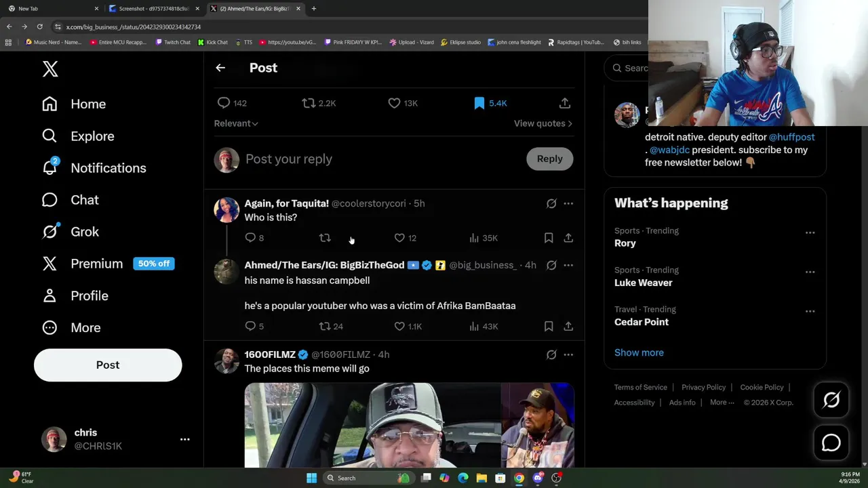The image size is (868, 488).
Task: Open account menu dots next to chris
Action: [184, 439]
